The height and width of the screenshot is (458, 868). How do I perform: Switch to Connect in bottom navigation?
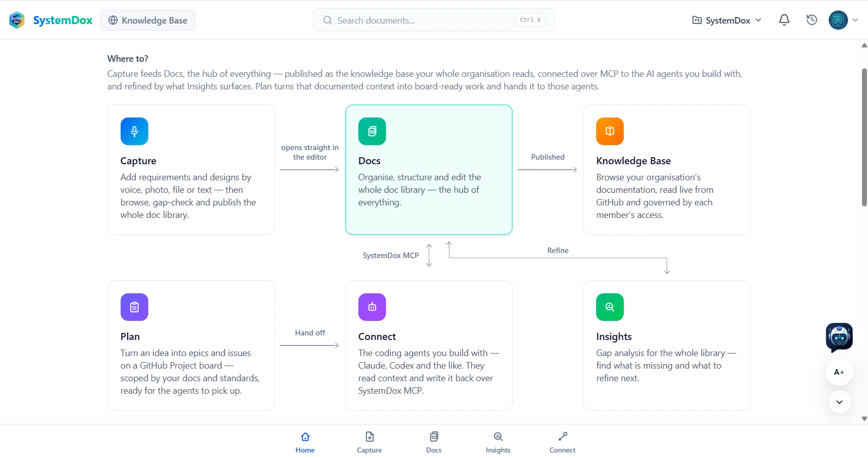pyautogui.click(x=562, y=442)
